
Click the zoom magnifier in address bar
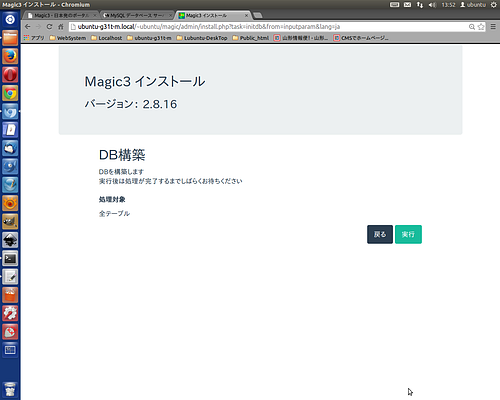click(472, 27)
